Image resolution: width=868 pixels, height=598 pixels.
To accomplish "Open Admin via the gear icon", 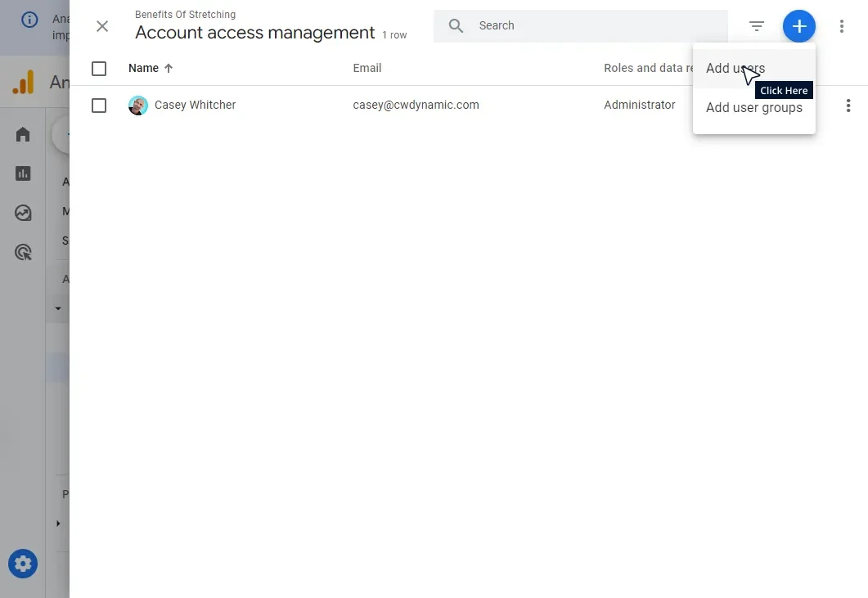I will tap(22, 563).
